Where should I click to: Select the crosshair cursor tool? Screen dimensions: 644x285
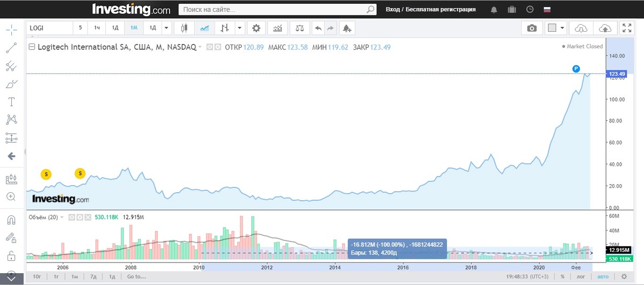coord(11,30)
